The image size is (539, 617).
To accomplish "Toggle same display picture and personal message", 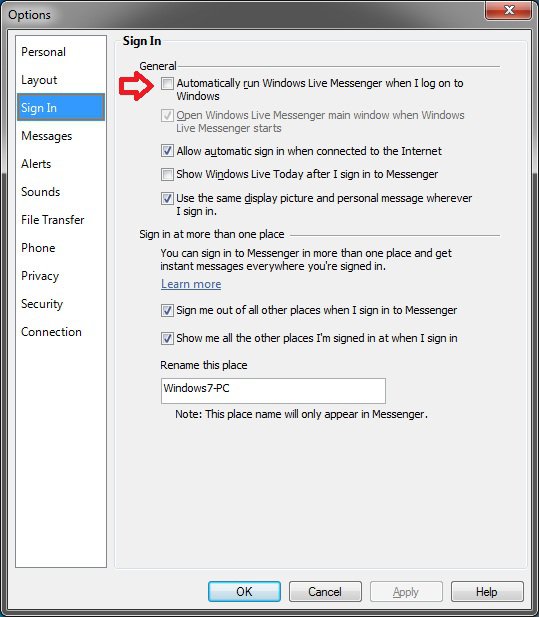I will 167,198.
